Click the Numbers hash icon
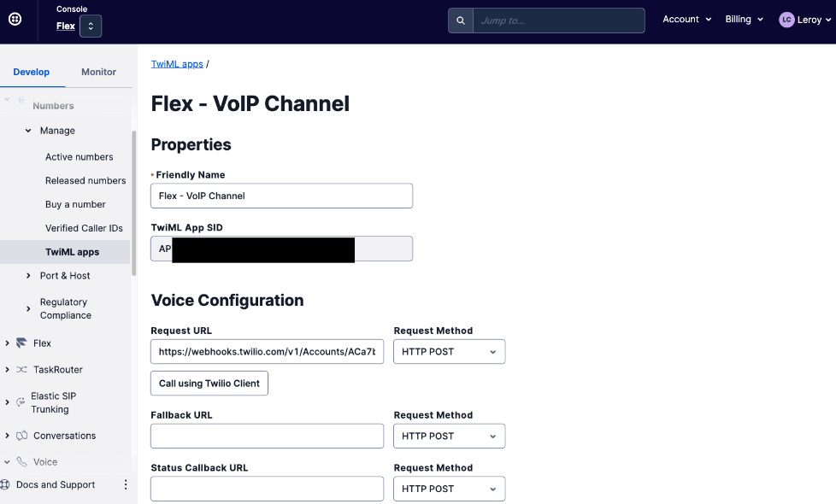 point(21,100)
